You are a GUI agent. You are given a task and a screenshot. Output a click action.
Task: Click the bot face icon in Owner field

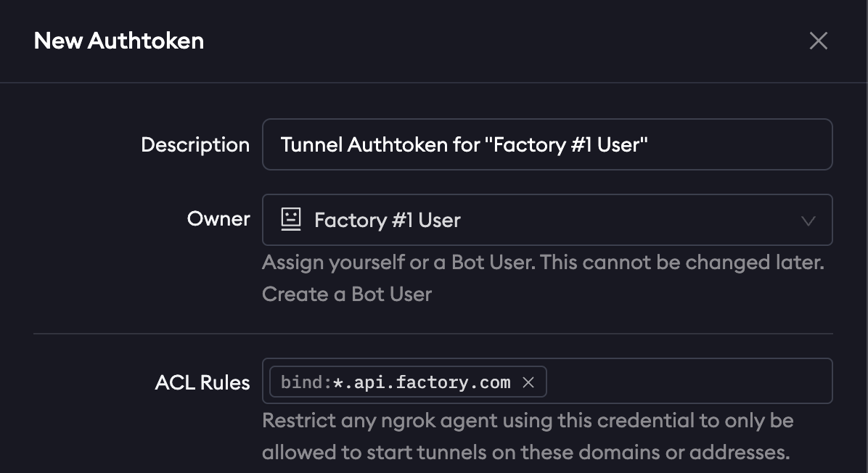tap(291, 220)
